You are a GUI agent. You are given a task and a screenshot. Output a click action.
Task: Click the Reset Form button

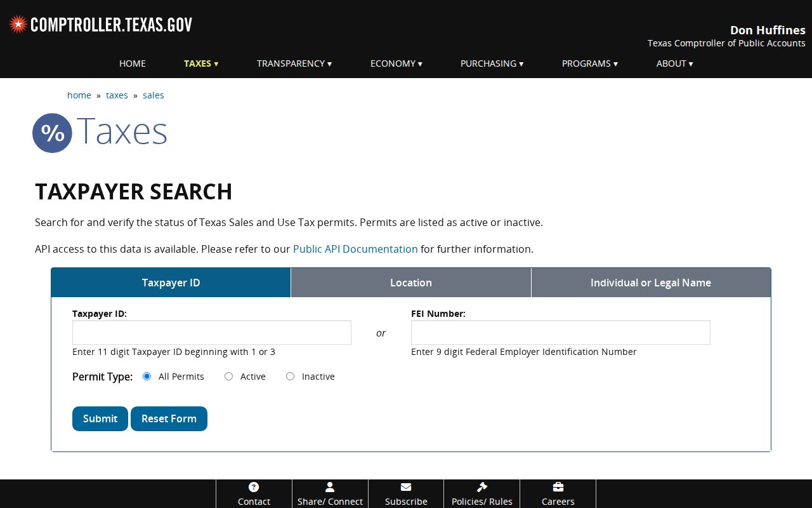[x=169, y=418]
